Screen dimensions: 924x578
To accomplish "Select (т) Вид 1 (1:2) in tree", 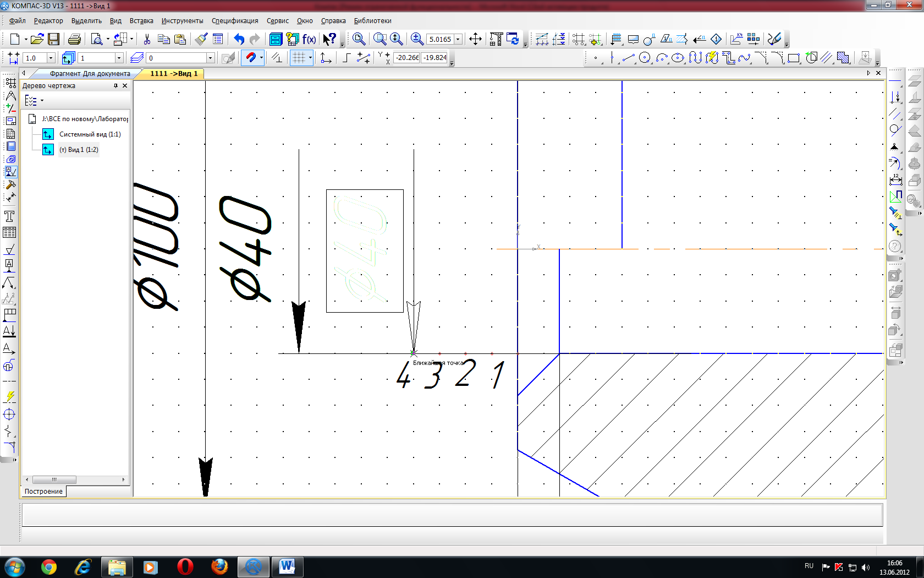I will (x=79, y=150).
